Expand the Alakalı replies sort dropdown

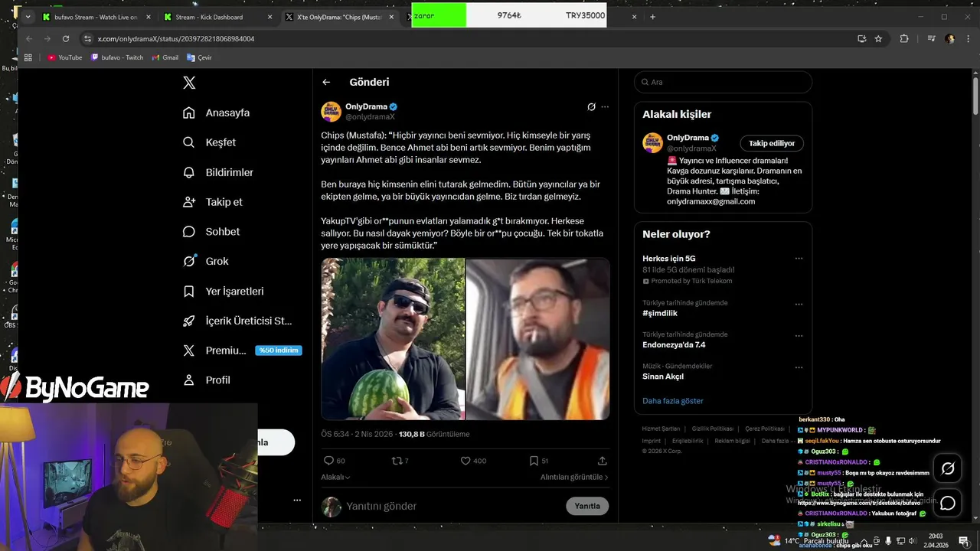[x=335, y=477]
